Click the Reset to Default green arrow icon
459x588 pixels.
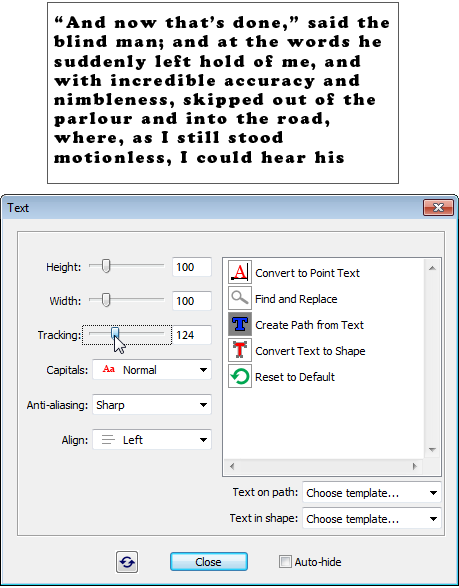click(x=240, y=376)
